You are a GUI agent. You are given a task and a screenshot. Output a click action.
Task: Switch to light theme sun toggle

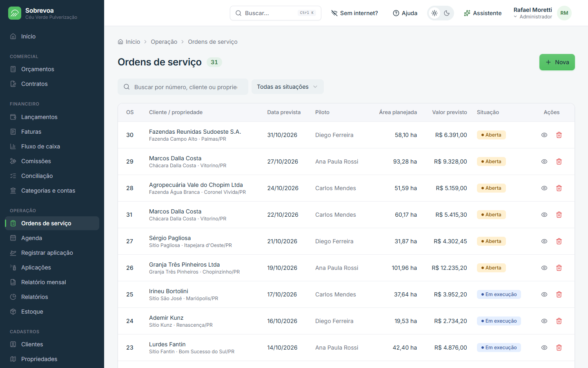coord(434,13)
